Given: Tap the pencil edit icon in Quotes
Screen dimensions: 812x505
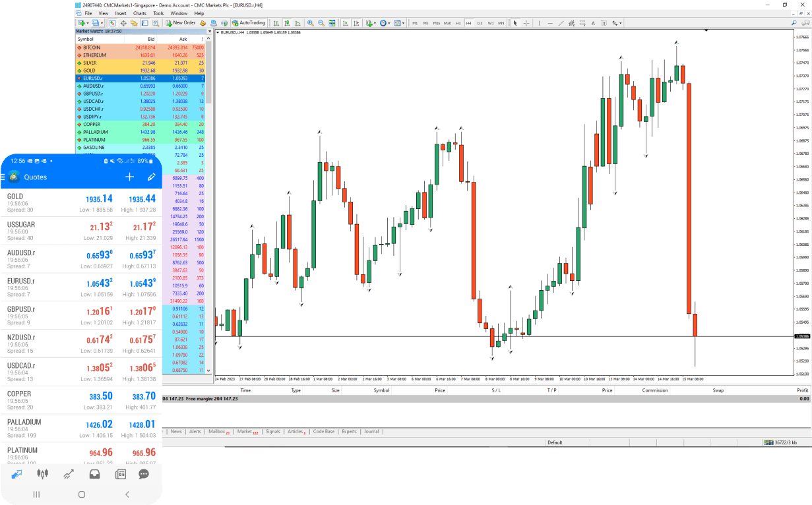Looking at the screenshot, I should (151, 177).
